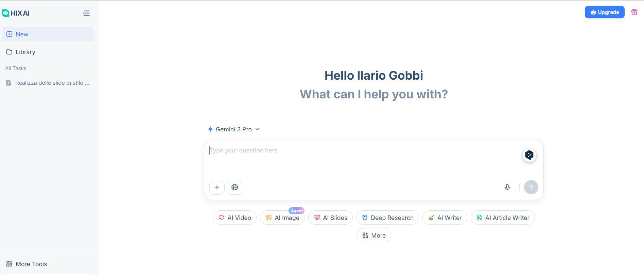644x275 pixels.
Task: Click the hexagon prompt enhancer icon
Action: (529, 155)
